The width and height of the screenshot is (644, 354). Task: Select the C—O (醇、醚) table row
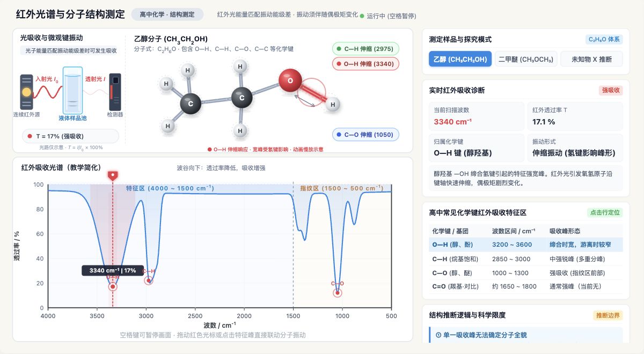click(x=525, y=272)
